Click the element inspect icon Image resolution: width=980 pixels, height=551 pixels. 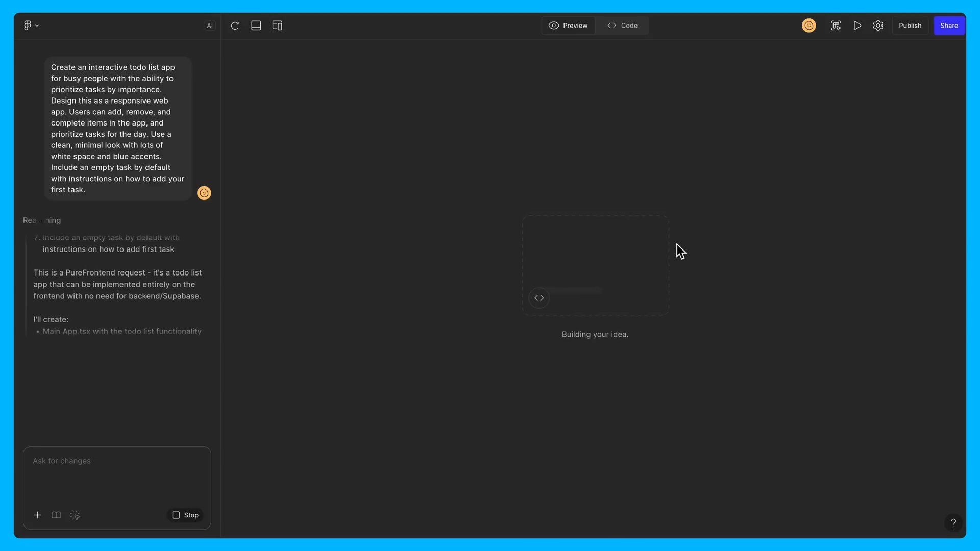pos(836,26)
